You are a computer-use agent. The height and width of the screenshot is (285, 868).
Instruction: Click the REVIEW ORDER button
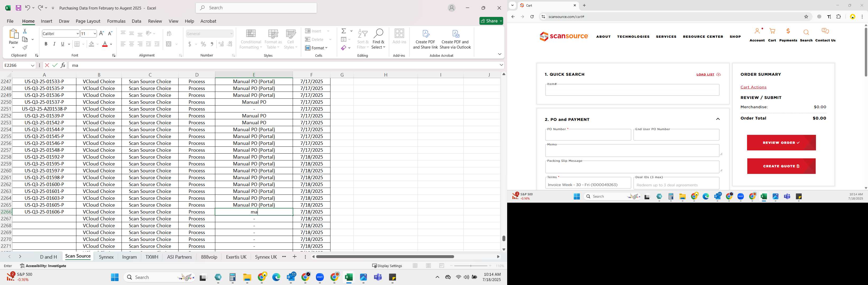[x=781, y=143]
